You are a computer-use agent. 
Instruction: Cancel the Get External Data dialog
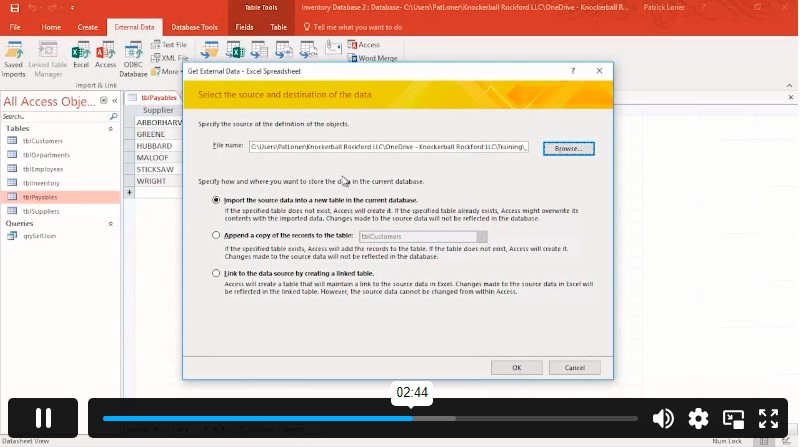click(x=574, y=367)
